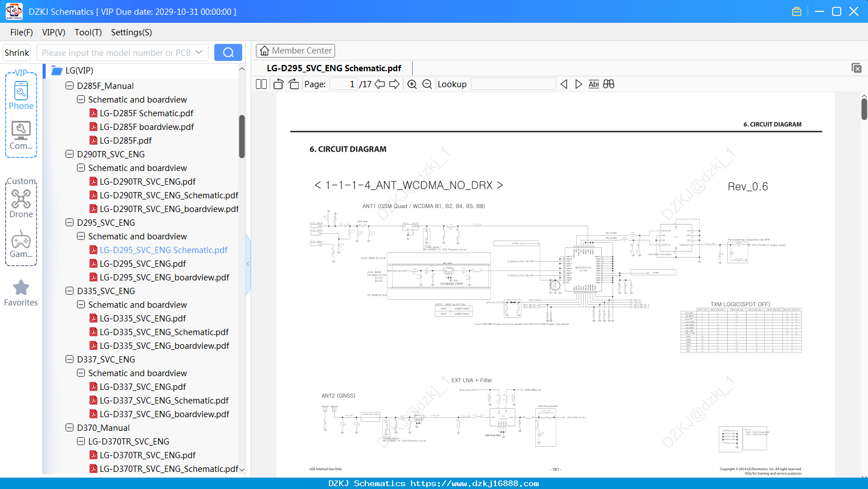Image resolution: width=868 pixels, height=489 pixels.
Task: Open LG-D295_SVC_ENG.pdf
Action: 142,263
